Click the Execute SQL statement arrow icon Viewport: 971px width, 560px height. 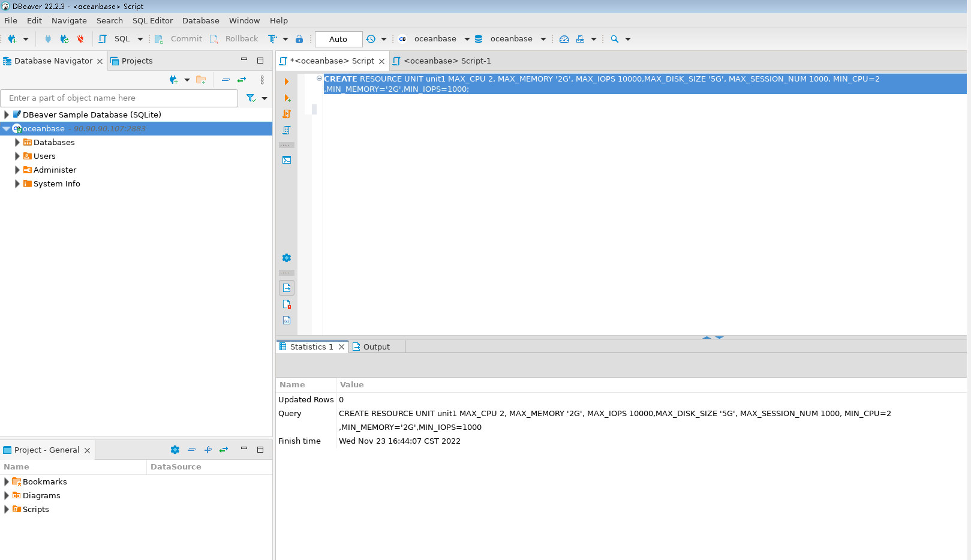(287, 82)
